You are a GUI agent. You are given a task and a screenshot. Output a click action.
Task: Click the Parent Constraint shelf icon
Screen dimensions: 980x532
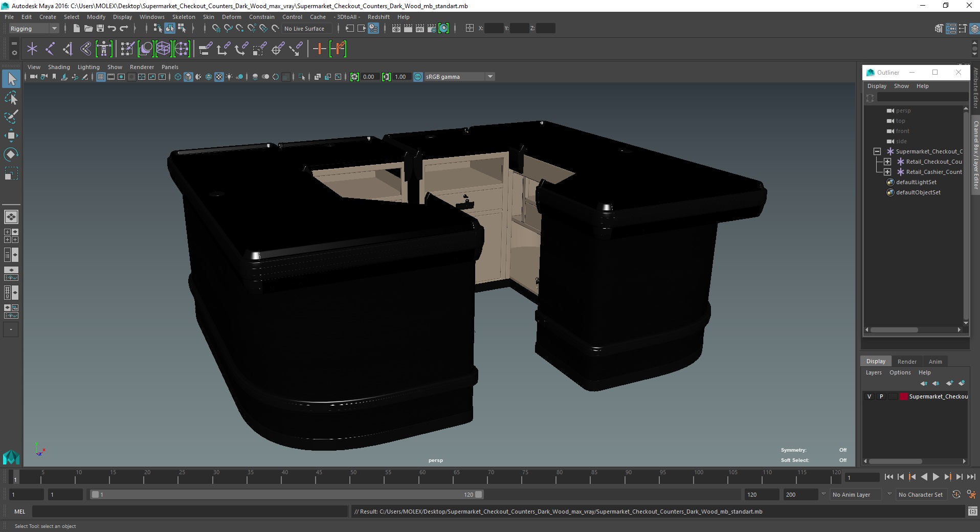pyautogui.click(x=206, y=49)
